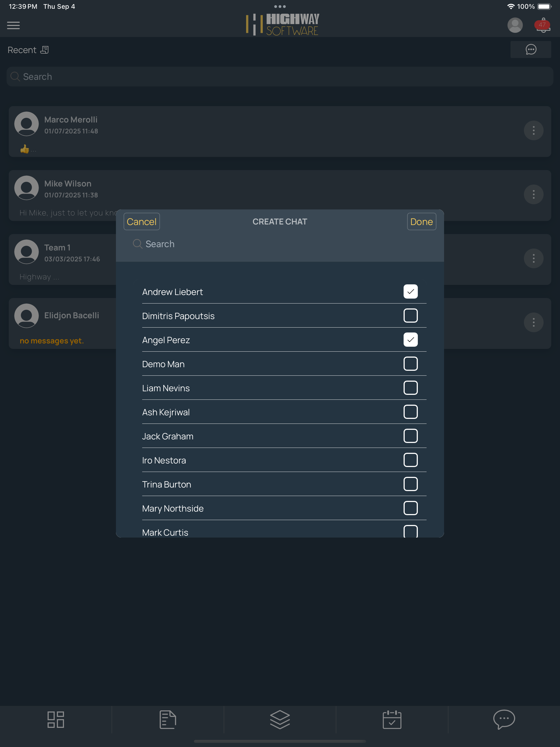The height and width of the screenshot is (747, 560).
Task: Open the hamburger menu
Action: [13, 25]
